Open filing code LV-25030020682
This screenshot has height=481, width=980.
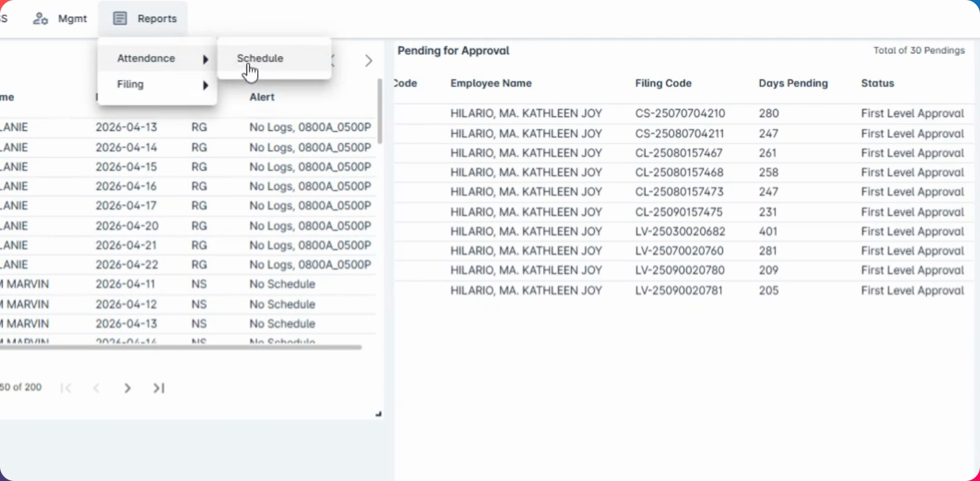680,231
